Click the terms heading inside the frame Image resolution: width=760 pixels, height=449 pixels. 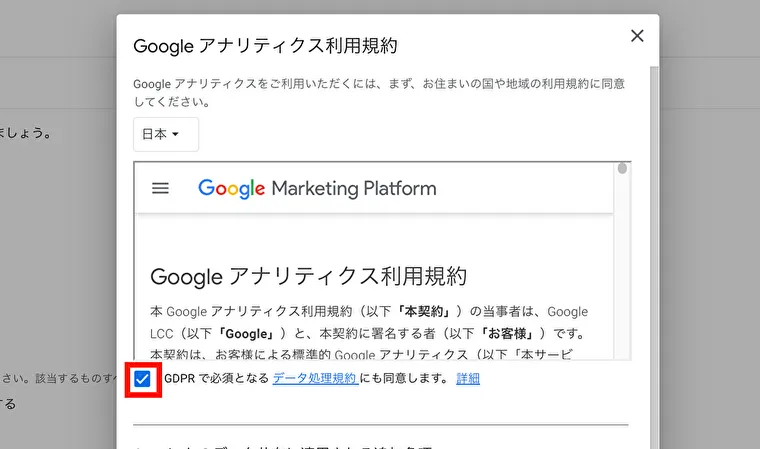coord(308,276)
